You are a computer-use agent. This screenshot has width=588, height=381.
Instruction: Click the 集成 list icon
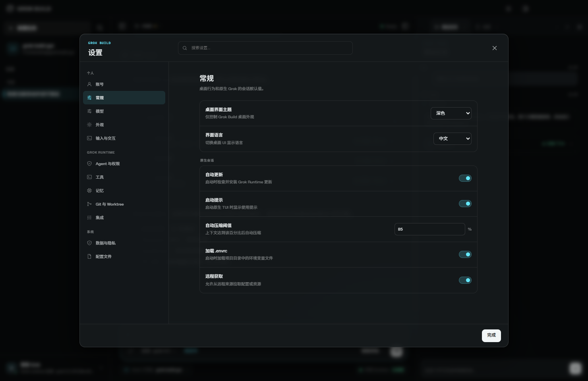click(89, 217)
